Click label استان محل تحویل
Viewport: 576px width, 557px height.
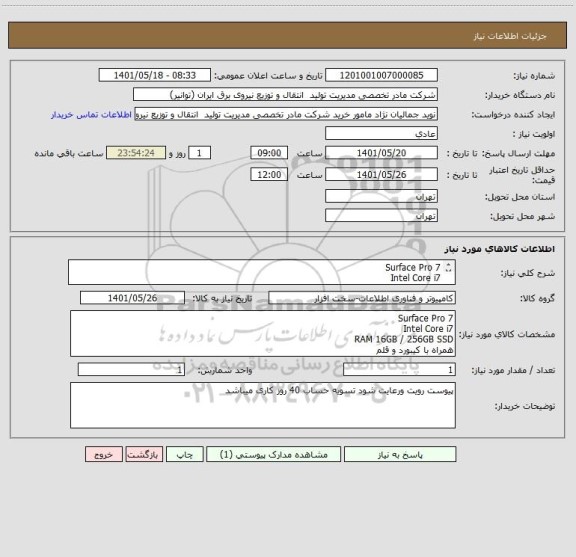(x=520, y=197)
